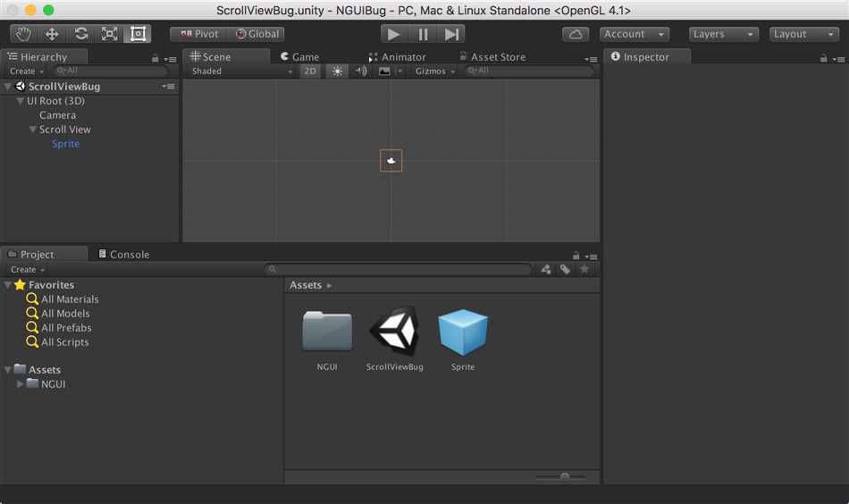Image resolution: width=849 pixels, height=504 pixels.
Task: Toggle scene lighting sun icon
Action: click(x=337, y=71)
